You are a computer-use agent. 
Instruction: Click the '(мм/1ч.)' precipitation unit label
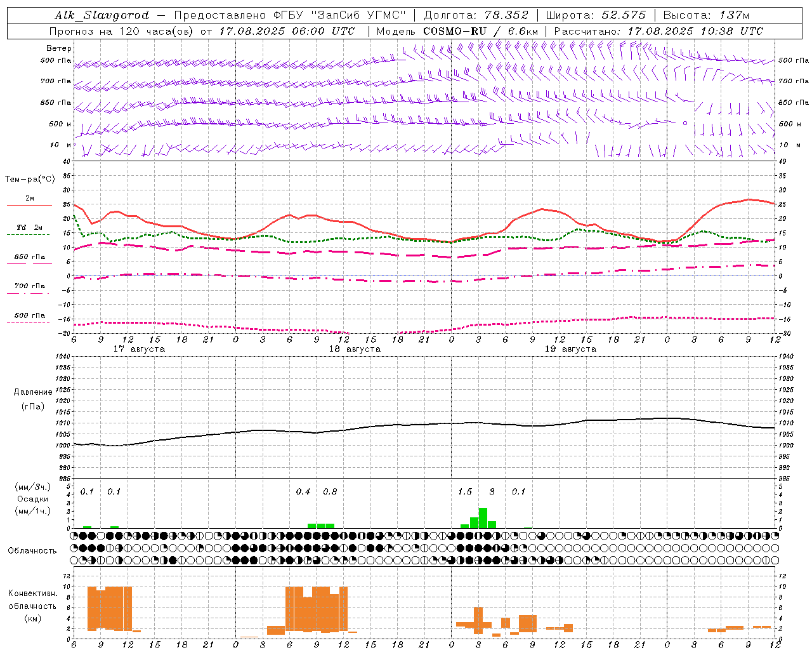tap(33, 511)
